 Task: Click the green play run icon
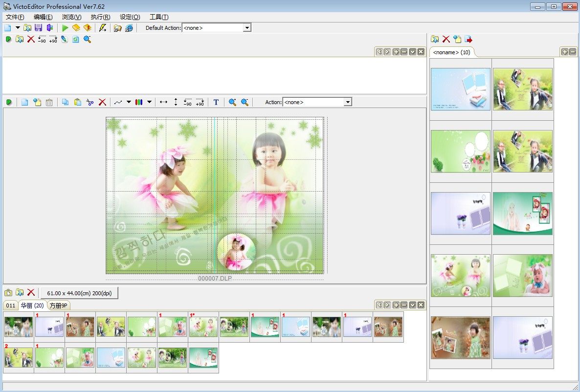(x=65, y=28)
